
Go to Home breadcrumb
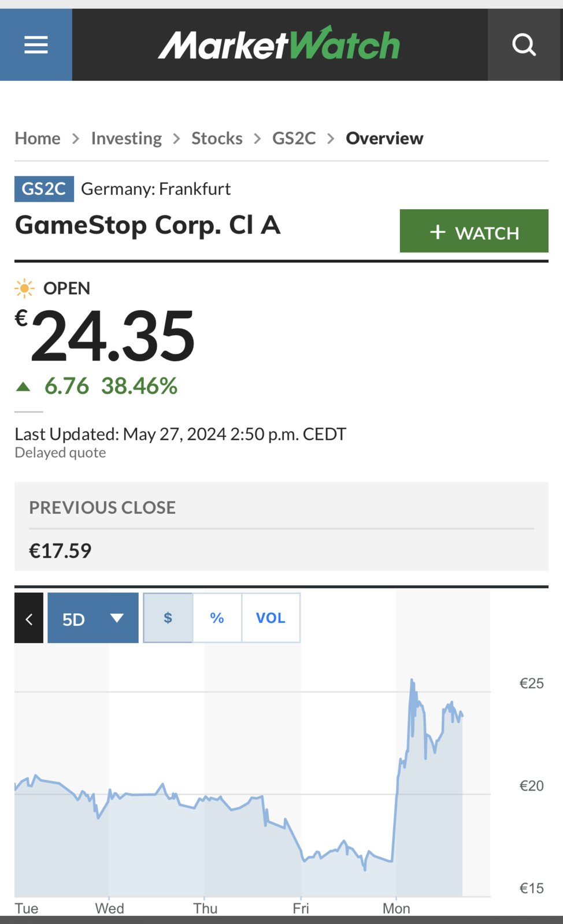click(38, 138)
